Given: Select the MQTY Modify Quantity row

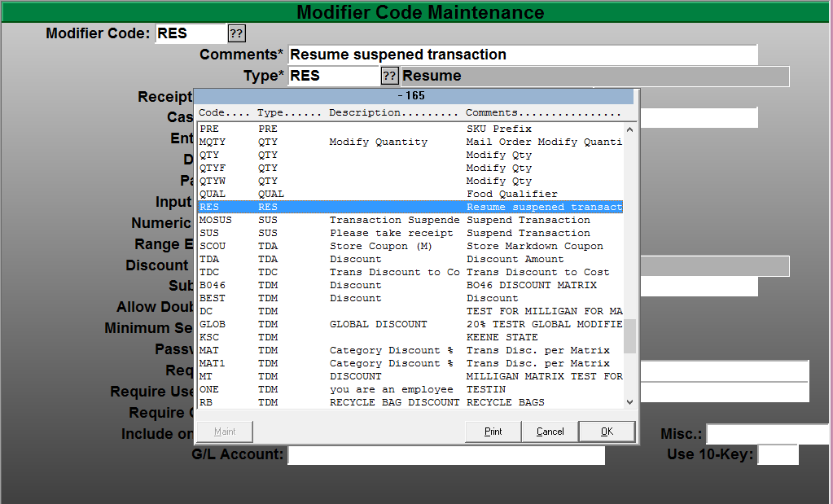Looking at the screenshot, I should [x=410, y=142].
